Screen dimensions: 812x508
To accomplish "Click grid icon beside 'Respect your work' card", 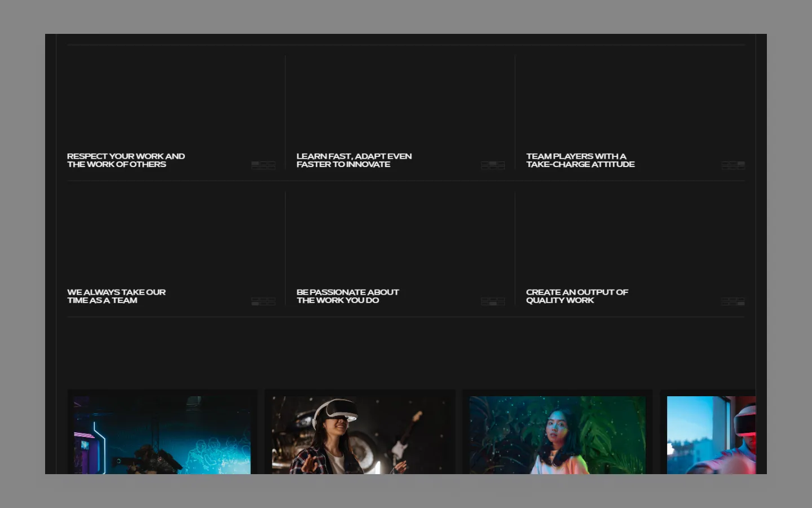I will [x=263, y=165].
